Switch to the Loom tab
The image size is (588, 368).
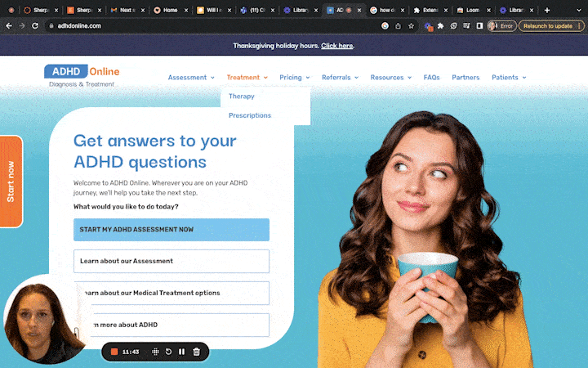472,10
